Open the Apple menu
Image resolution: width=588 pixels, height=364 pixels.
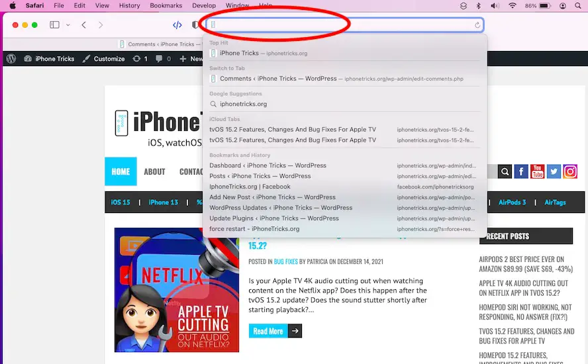point(13,5)
